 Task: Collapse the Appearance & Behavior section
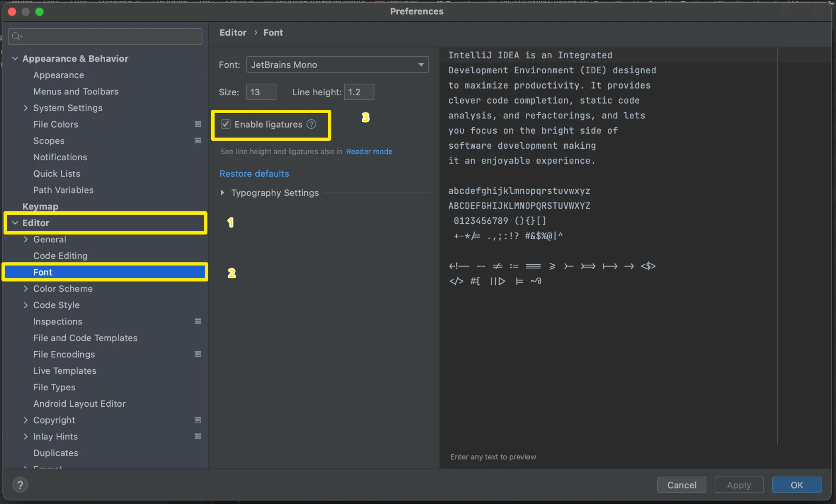[15, 59]
